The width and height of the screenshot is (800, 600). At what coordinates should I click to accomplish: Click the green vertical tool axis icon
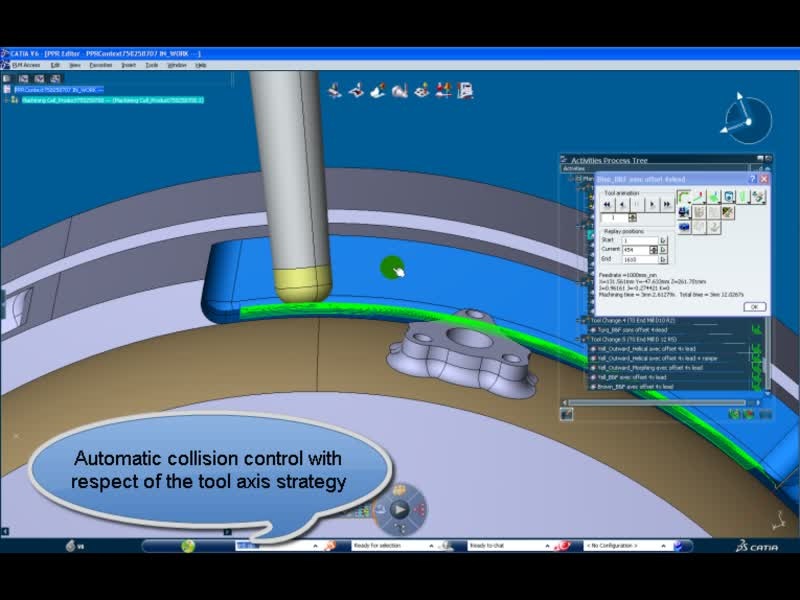tap(744, 197)
